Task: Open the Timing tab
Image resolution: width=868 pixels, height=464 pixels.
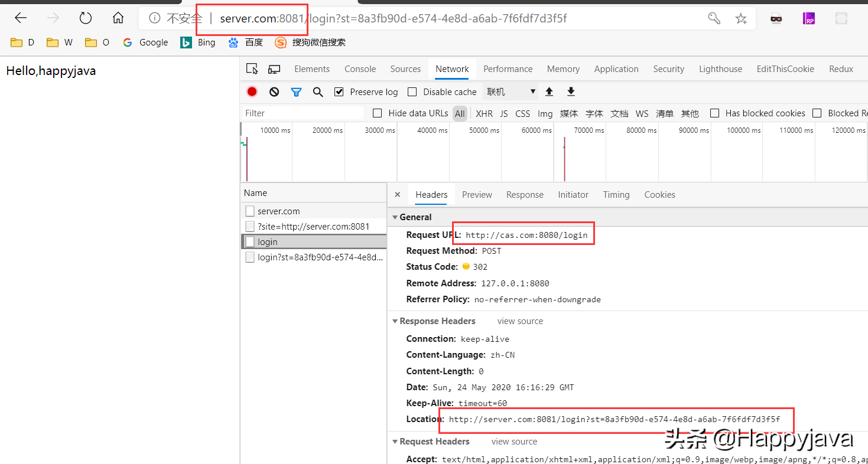Action: 616,194
